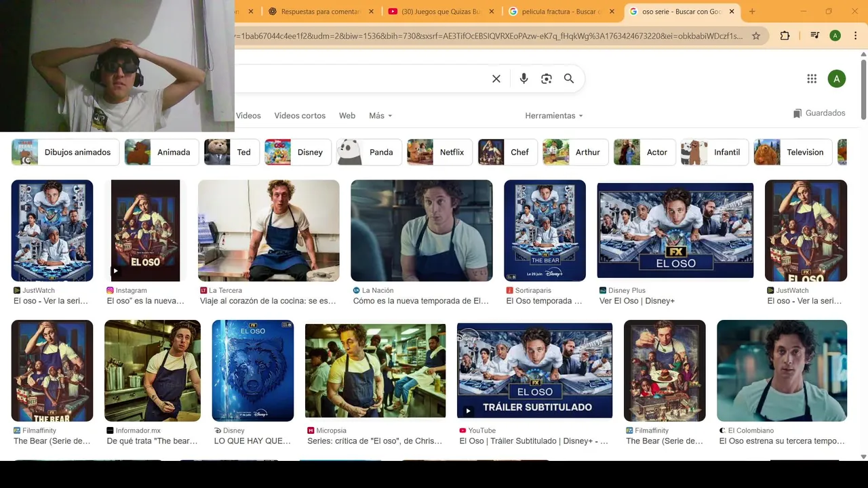Open blue bear Disney poster thumbnail
The width and height of the screenshot is (868, 488).
pos(253,371)
